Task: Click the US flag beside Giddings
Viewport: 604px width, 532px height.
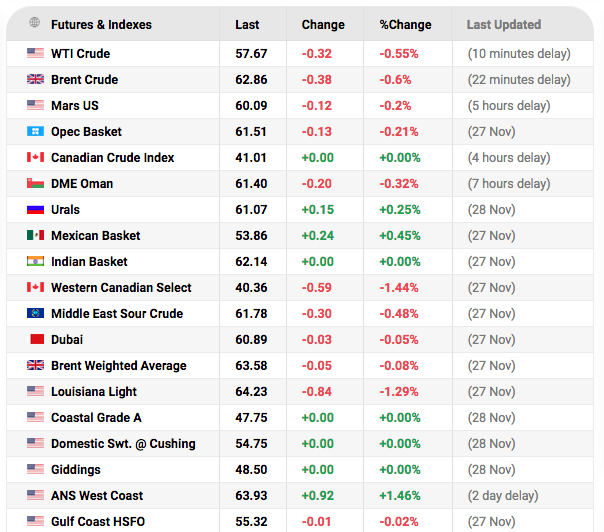Action: click(x=35, y=469)
